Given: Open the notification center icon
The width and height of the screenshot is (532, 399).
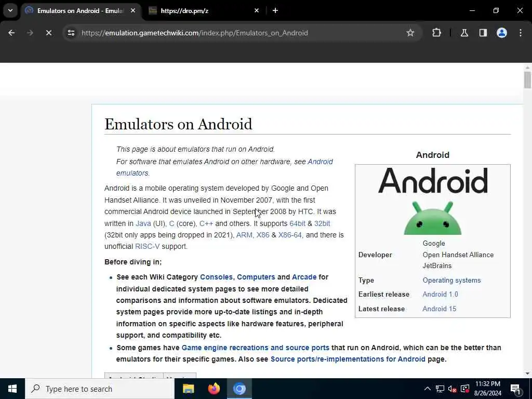Looking at the screenshot, I should [515, 389].
